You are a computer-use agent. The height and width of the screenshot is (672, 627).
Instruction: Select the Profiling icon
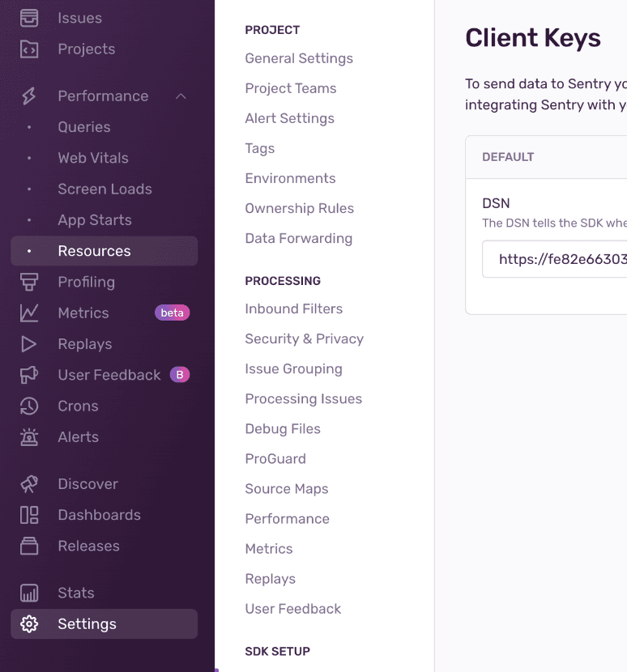[x=29, y=283]
